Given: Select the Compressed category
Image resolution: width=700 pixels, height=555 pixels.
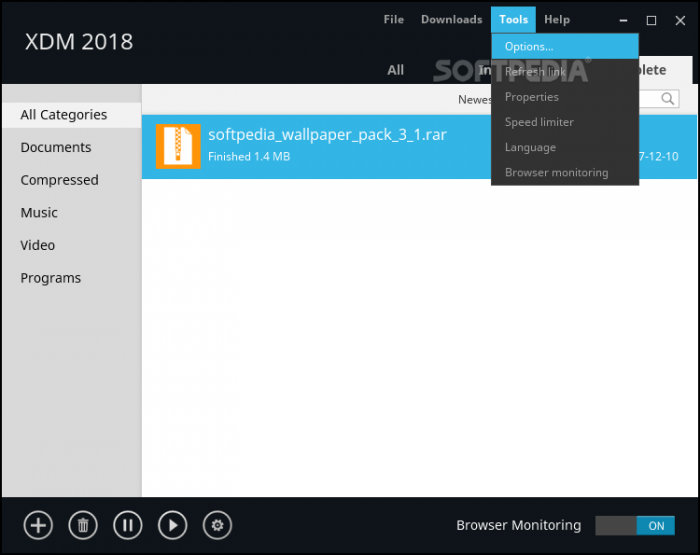Looking at the screenshot, I should 72,180.
